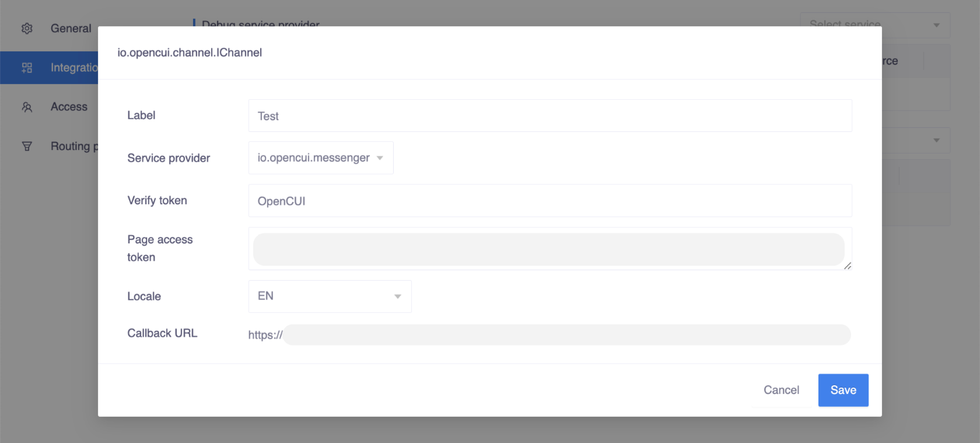Select General in the left sidebar
The width and height of the screenshot is (980, 443).
pyautogui.click(x=71, y=28)
